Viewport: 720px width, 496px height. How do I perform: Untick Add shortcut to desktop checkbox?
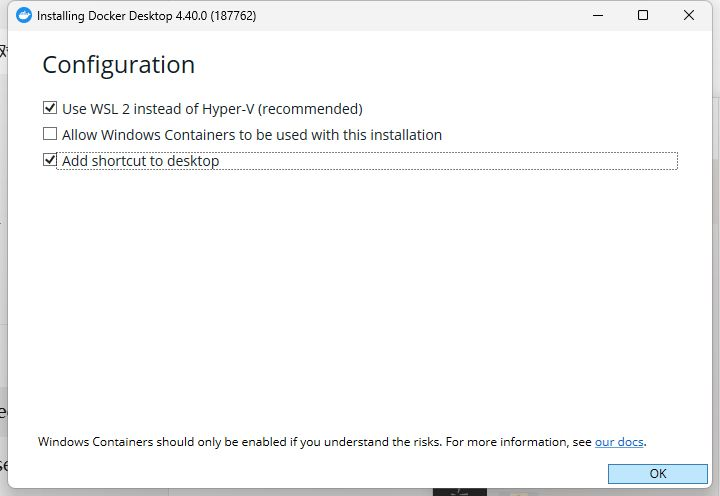[50, 160]
